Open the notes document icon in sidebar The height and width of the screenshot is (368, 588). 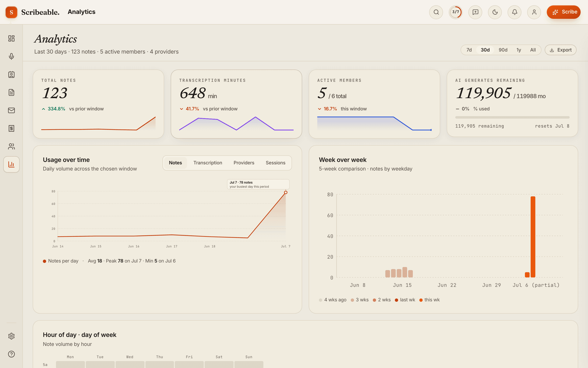(x=11, y=92)
